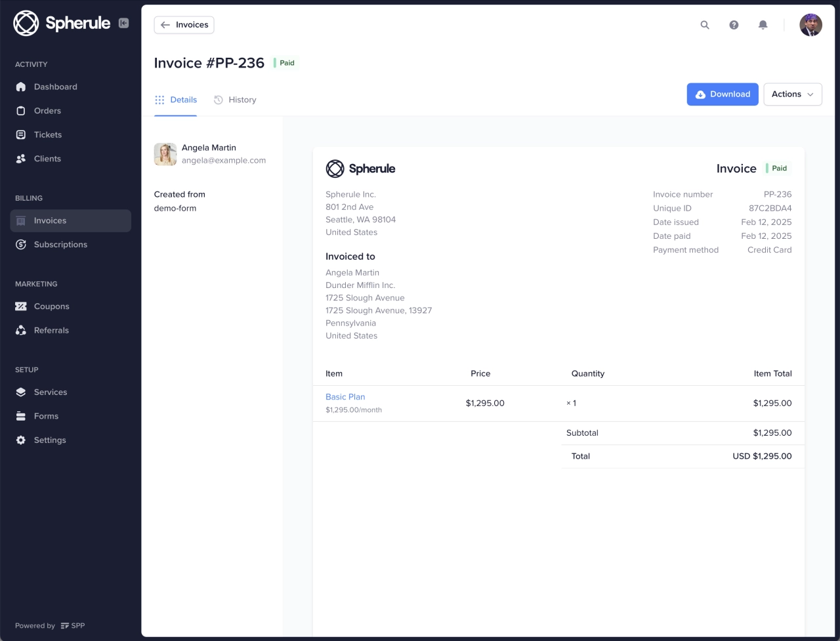Click the Spherule logo in the sidebar

point(62,23)
